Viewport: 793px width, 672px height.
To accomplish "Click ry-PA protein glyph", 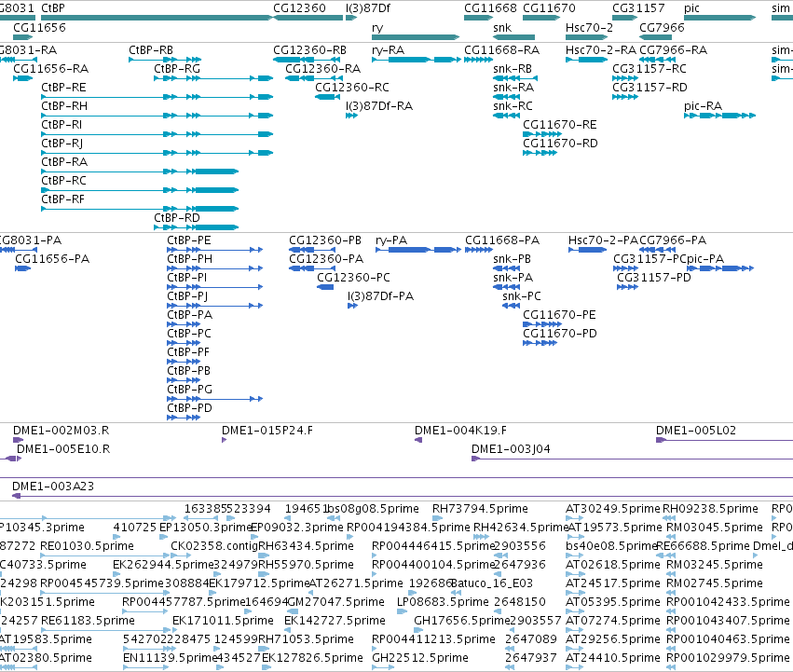I will click(418, 250).
